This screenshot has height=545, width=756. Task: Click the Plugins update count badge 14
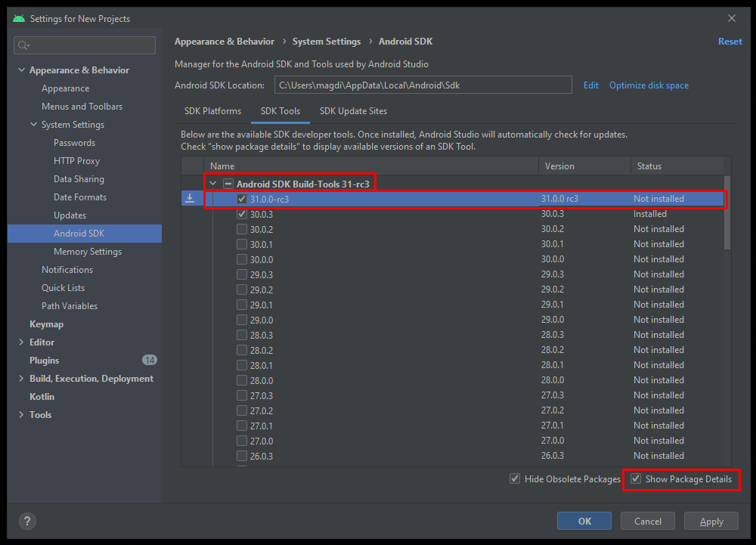(x=150, y=360)
